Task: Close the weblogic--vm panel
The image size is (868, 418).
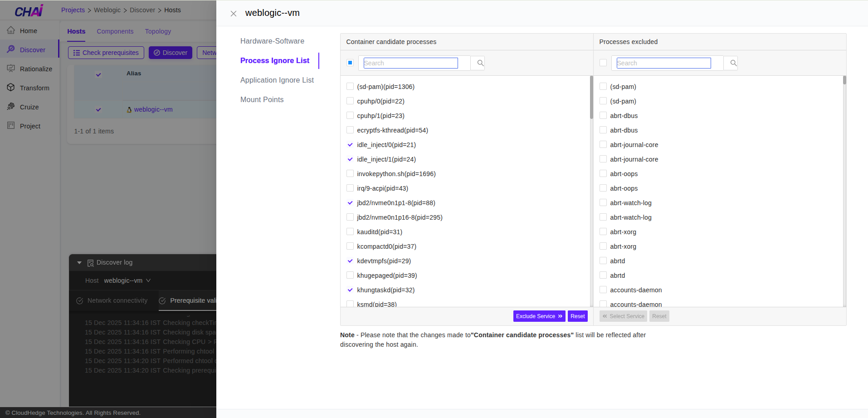Action: (x=234, y=14)
